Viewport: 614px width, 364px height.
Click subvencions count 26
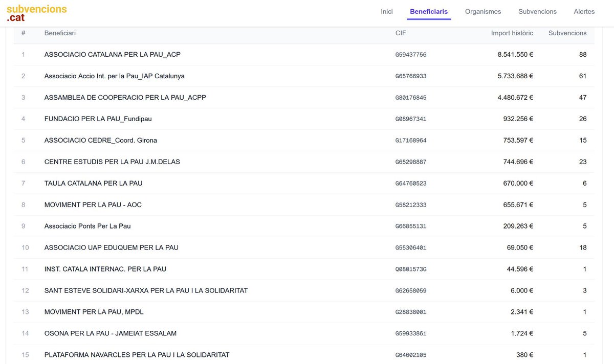[x=583, y=119]
